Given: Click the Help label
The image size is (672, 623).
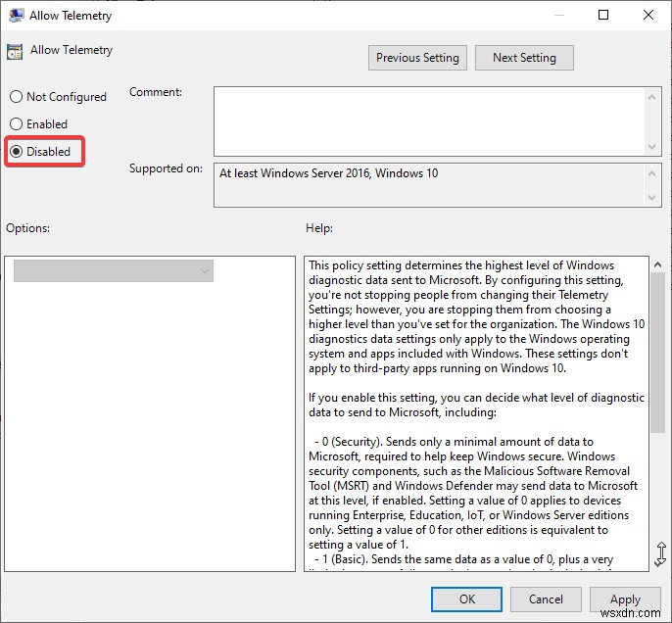Looking at the screenshot, I should pyautogui.click(x=319, y=228).
